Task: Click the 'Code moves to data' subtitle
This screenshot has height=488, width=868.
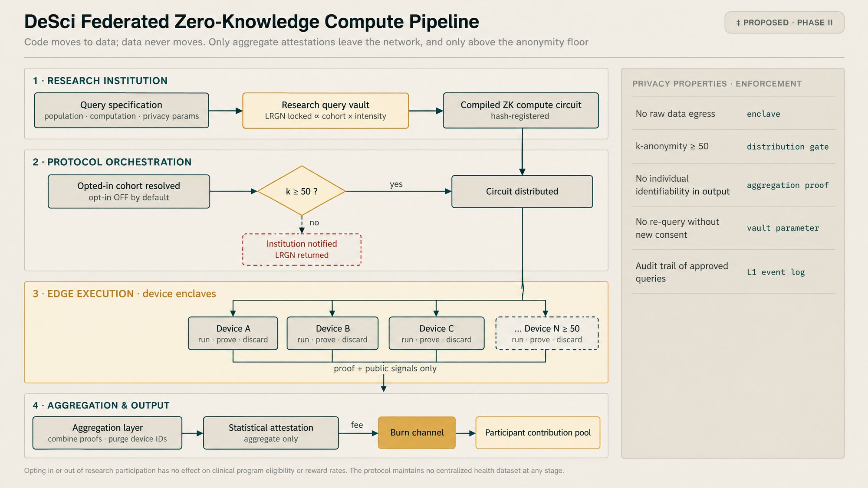Action: click(x=306, y=42)
